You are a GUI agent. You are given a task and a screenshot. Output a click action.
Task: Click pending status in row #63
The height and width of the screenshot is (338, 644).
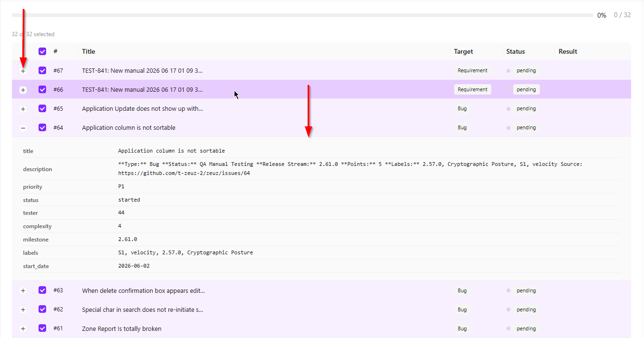pyautogui.click(x=526, y=290)
